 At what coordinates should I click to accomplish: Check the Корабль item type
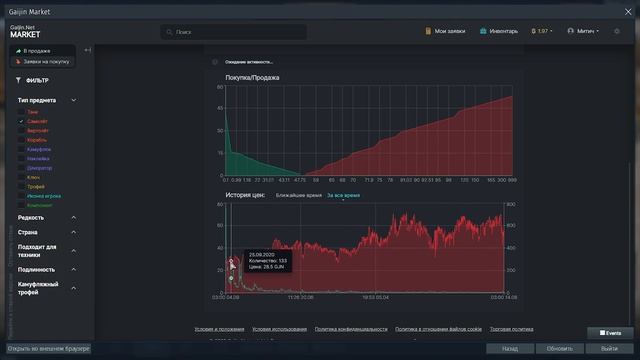click(21, 140)
